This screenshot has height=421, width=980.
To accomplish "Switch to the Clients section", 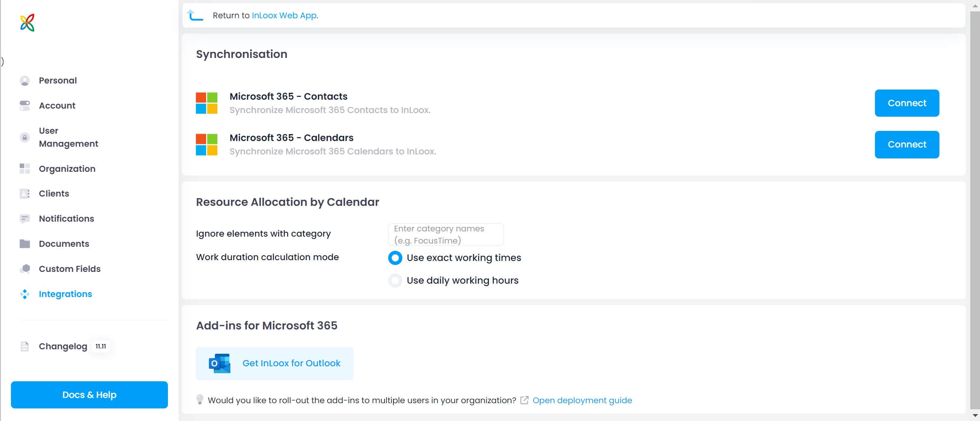I will (x=54, y=193).
